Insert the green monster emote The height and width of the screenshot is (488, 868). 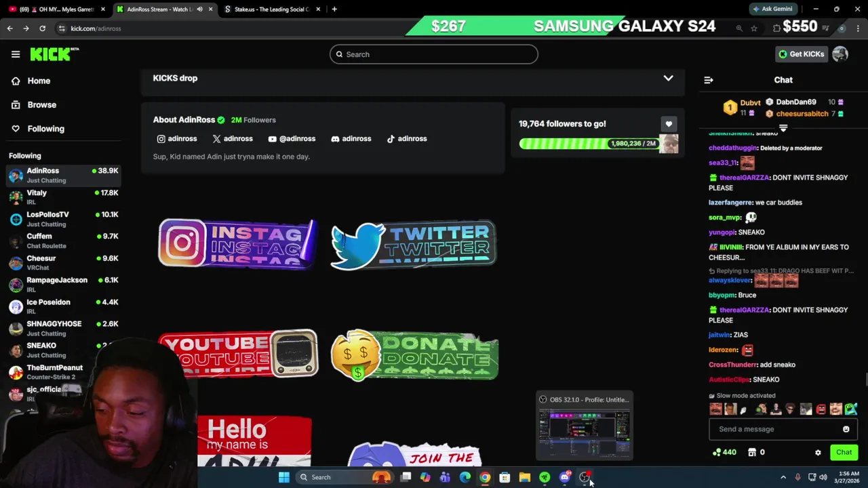(851, 409)
